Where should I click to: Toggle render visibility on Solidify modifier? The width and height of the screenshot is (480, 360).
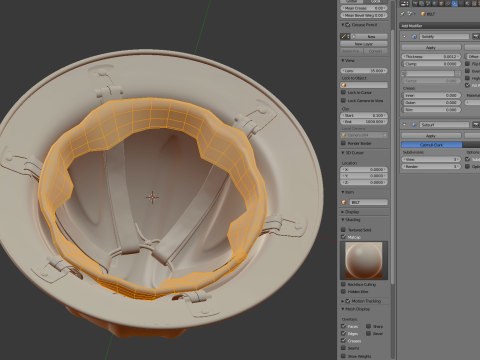(476, 37)
